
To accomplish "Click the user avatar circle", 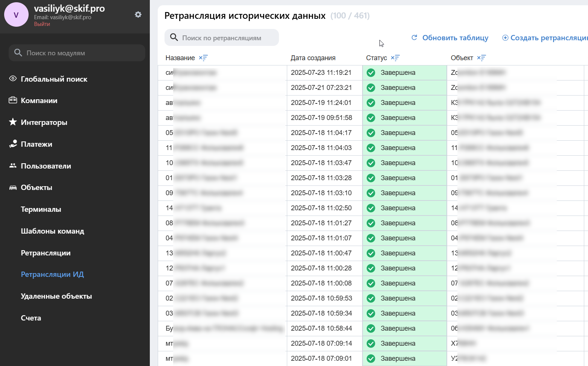I will click(16, 15).
